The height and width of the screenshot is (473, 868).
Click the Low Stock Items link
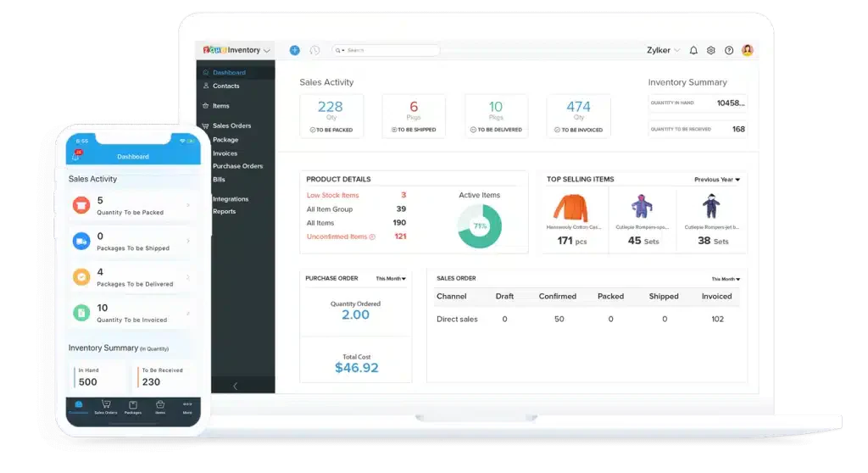332,195
